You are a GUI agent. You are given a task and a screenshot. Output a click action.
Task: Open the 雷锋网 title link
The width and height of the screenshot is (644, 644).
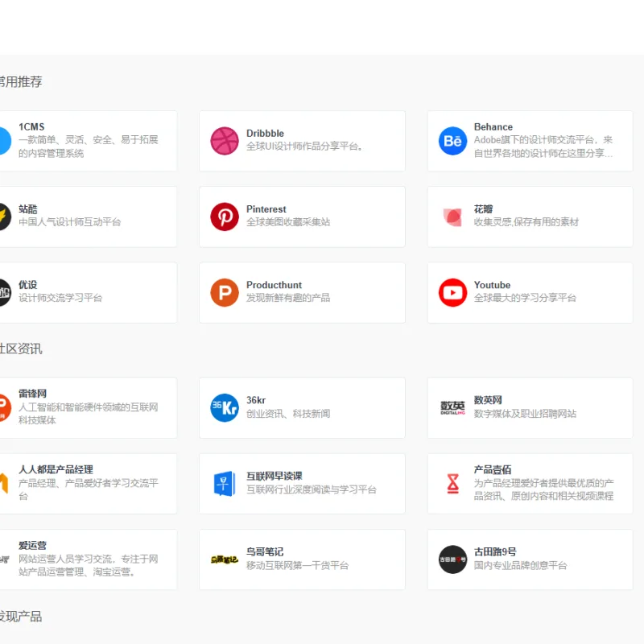click(32, 394)
